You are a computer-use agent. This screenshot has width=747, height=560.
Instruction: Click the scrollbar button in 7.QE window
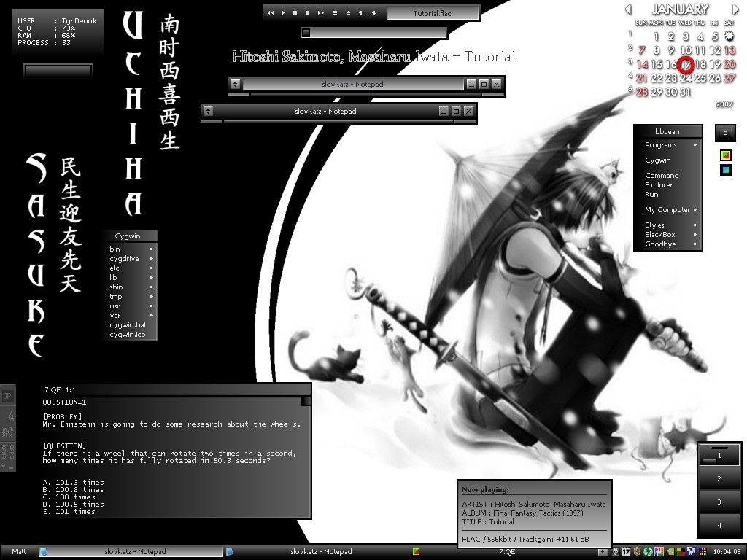click(306, 402)
